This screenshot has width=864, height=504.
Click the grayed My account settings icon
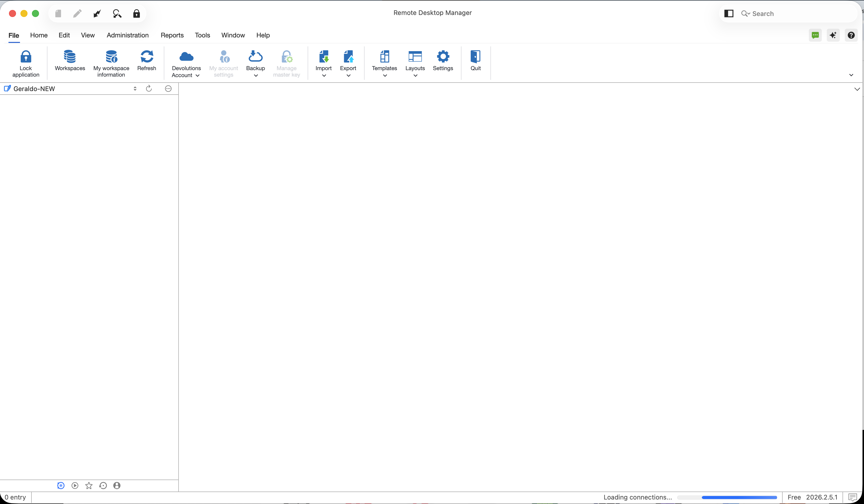click(223, 63)
